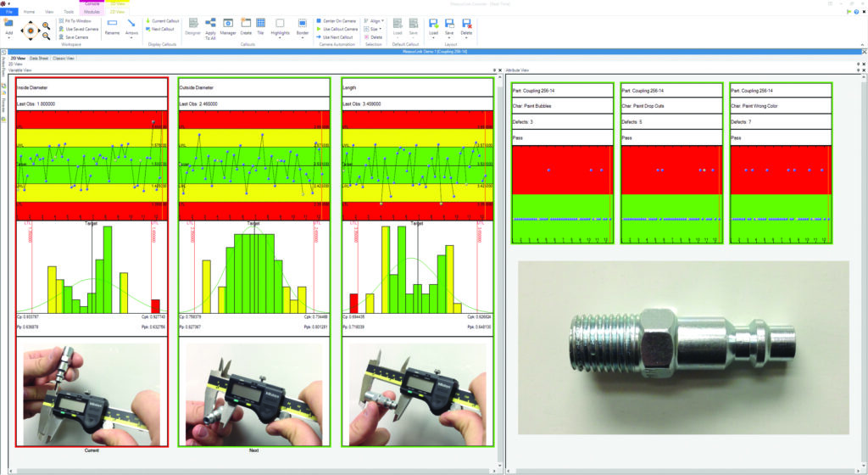This screenshot has width=868, height=475.
Task: Click Delete in the Selection group
Action: [374, 37]
